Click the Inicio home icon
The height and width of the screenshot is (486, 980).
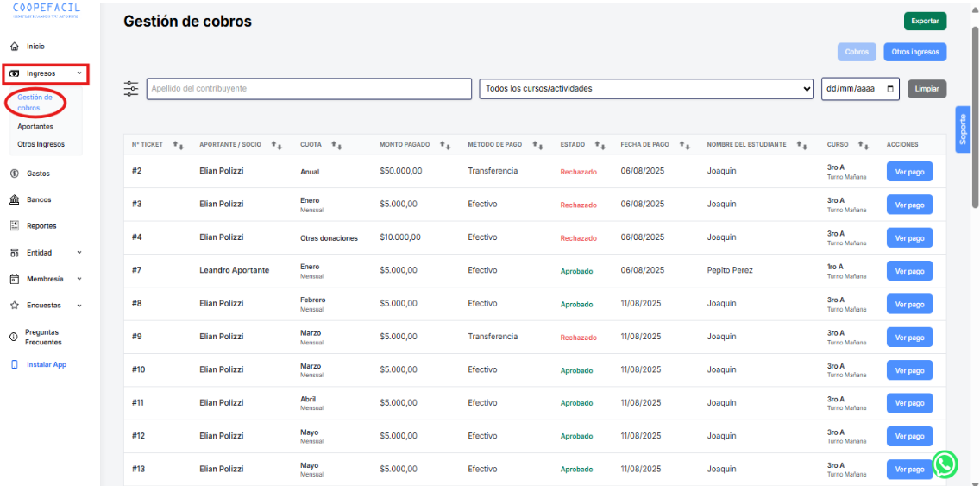click(x=14, y=47)
